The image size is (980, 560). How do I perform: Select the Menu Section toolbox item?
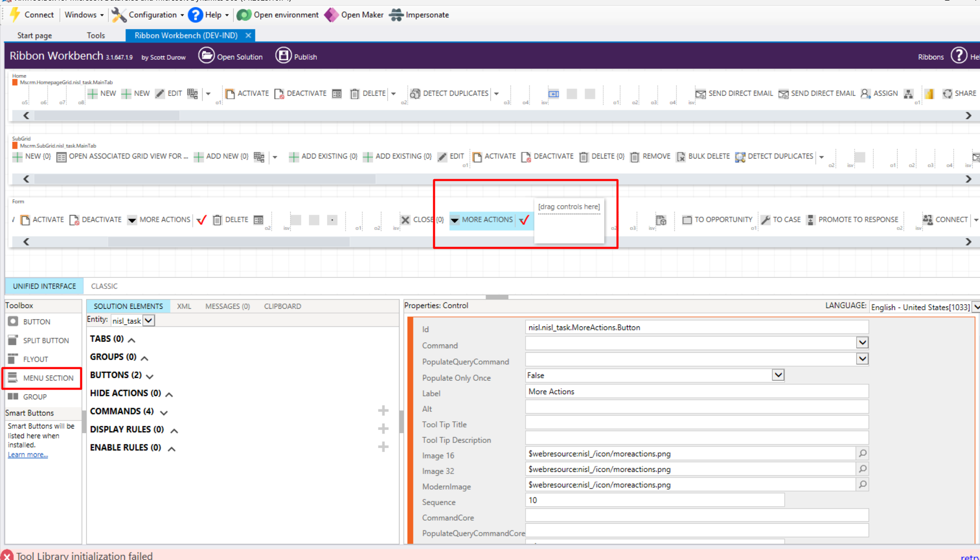(41, 378)
